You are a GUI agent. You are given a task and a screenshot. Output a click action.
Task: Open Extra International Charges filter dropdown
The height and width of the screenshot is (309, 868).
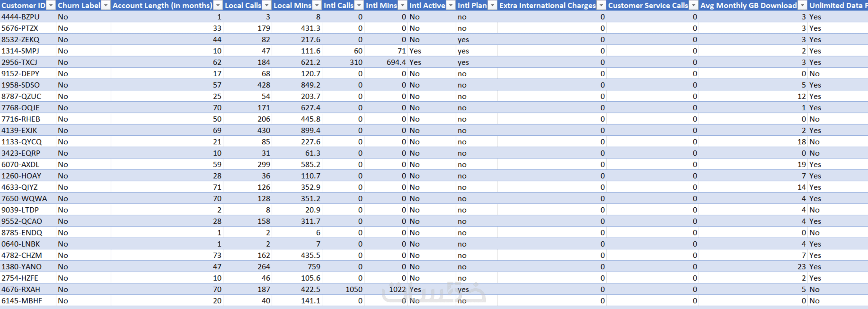(601, 5)
